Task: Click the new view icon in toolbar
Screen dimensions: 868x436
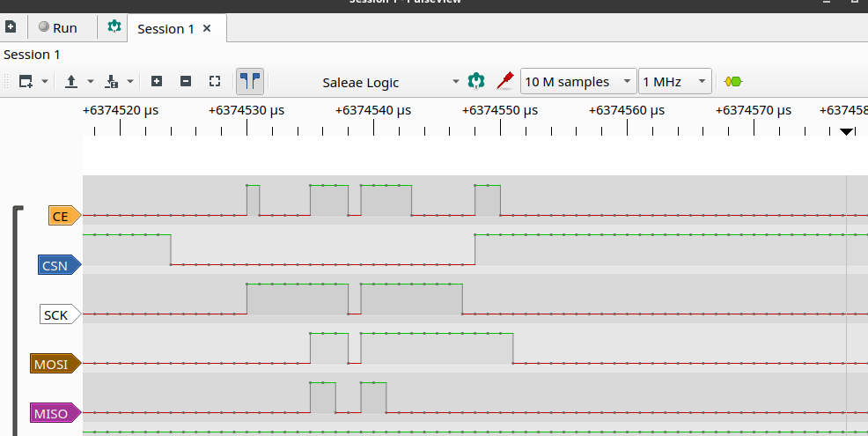Action: point(25,82)
